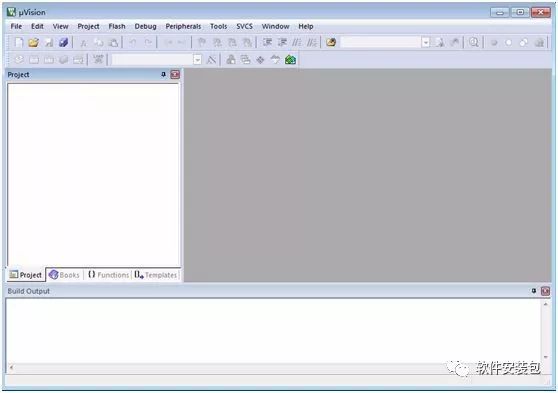Open the green Pack Installer icon
558x393 pixels.
[x=290, y=59]
